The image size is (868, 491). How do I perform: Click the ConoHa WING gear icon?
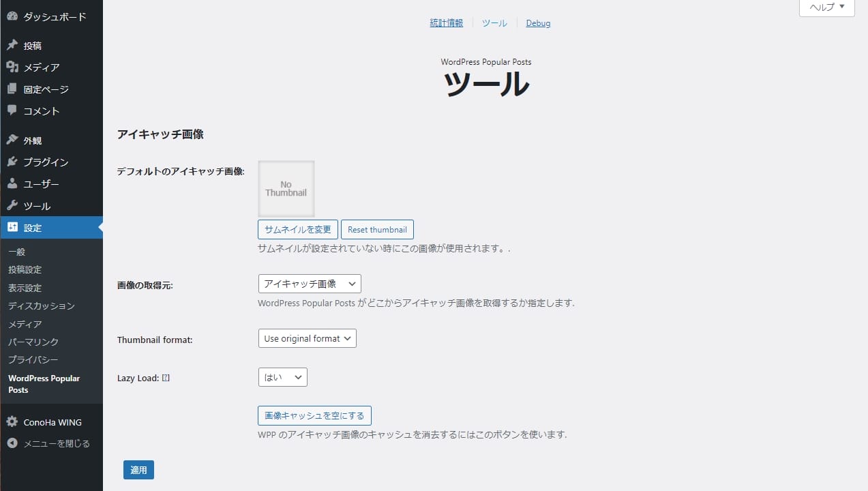[12, 422]
